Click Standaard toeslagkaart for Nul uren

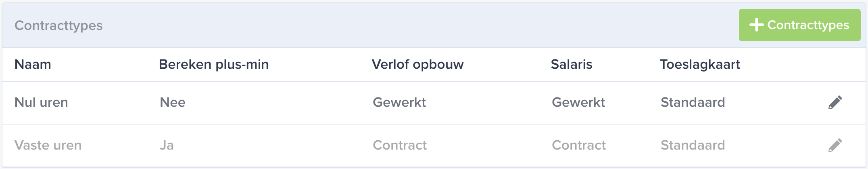693,102
